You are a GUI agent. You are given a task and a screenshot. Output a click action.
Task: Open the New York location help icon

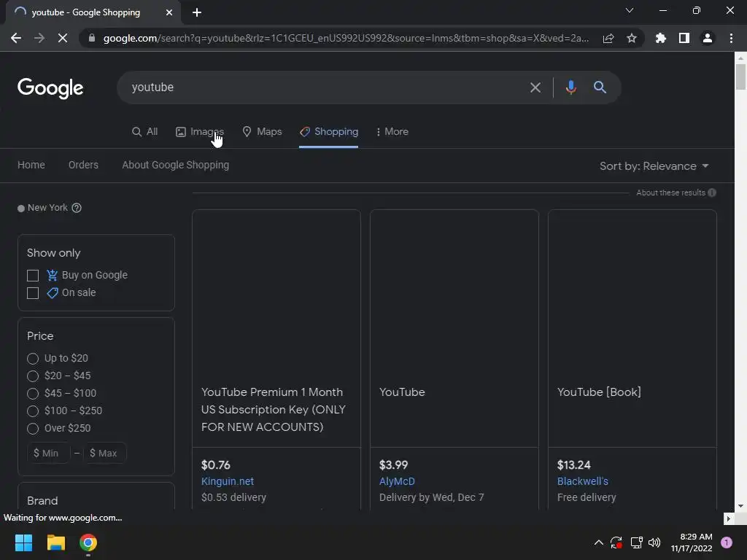(76, 208)
